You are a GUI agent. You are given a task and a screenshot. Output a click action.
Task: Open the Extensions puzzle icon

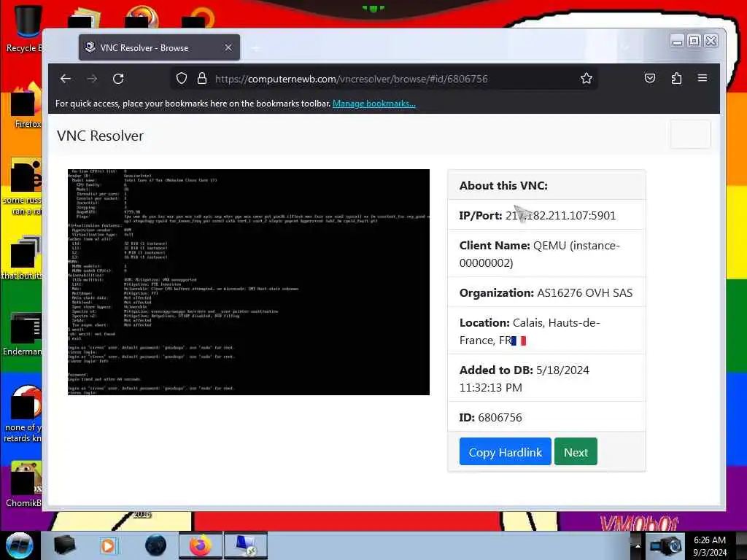tap(676, 78)
